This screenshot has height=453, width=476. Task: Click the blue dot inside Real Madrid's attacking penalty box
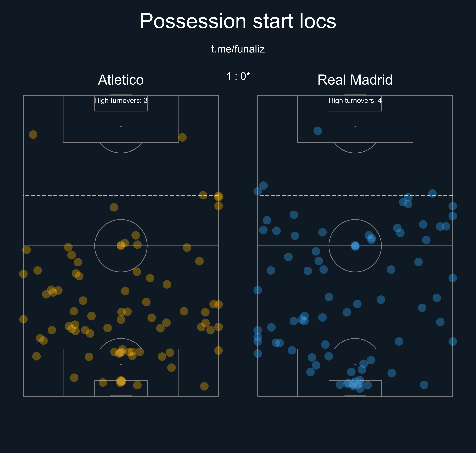coord(318,131)
